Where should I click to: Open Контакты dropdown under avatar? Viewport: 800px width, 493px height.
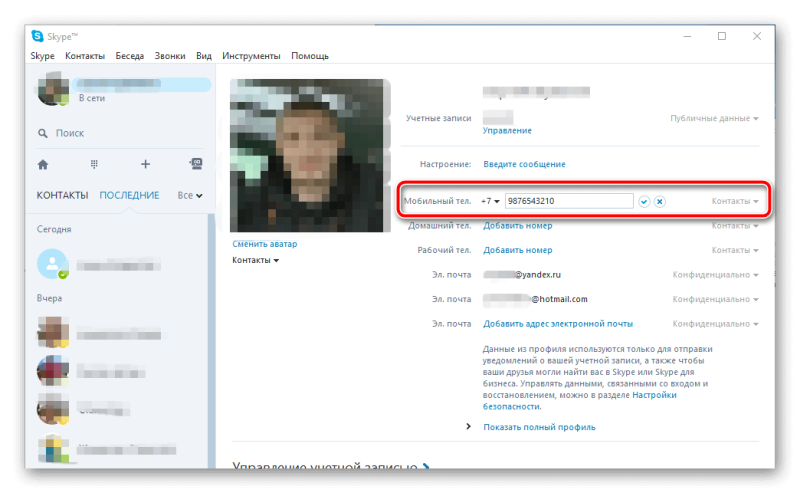coord(256,260)
